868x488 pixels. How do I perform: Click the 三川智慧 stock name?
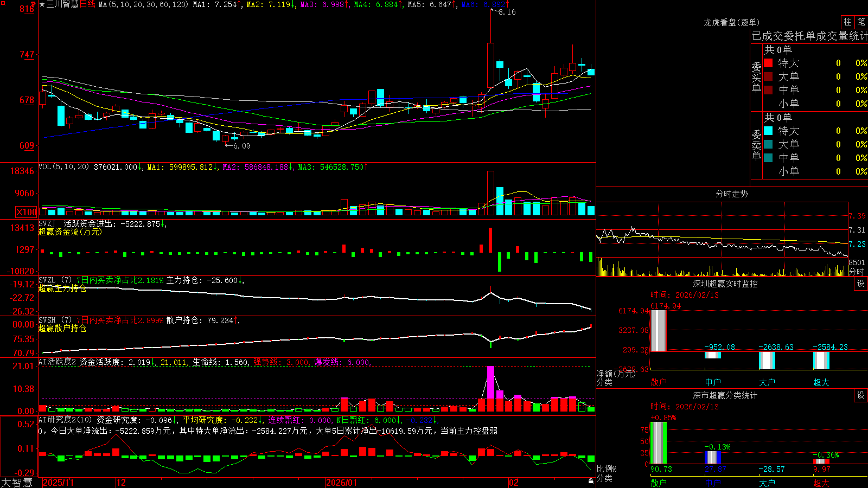(x=63, y=4)
